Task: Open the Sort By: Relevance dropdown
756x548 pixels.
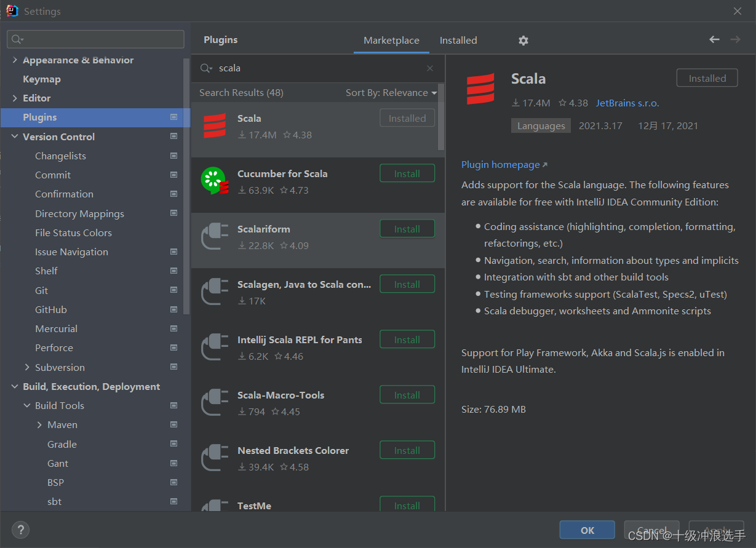Action: tap(391, 93)
